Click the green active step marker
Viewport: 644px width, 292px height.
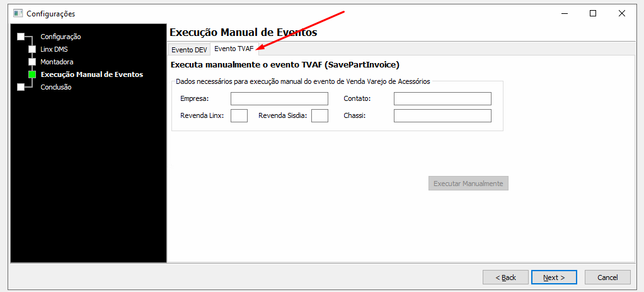pos(32,74)
